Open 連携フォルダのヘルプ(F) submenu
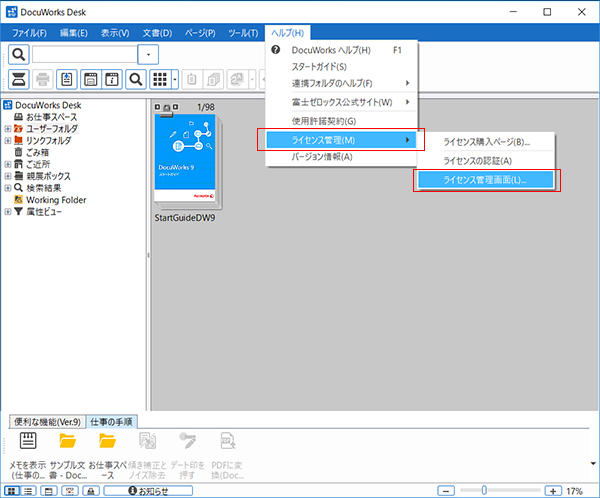This screenshot has height=498, width=600. 341,83
